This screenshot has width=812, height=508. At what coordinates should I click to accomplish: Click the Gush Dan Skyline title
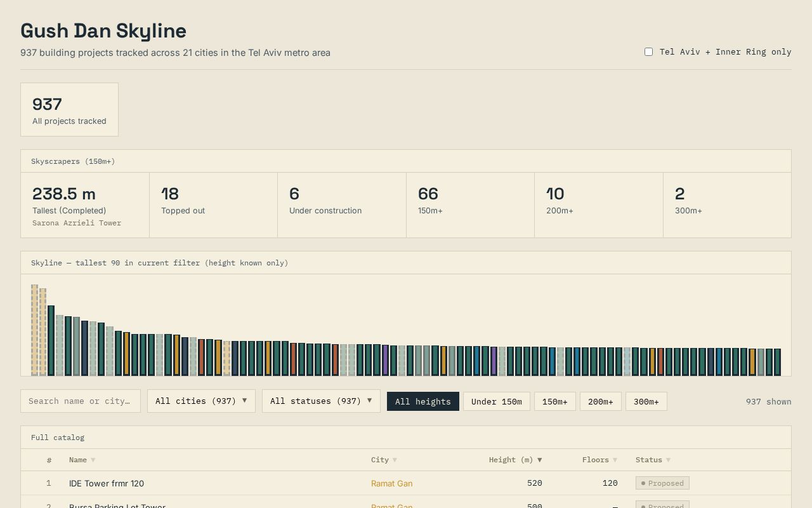click(103, 30)
